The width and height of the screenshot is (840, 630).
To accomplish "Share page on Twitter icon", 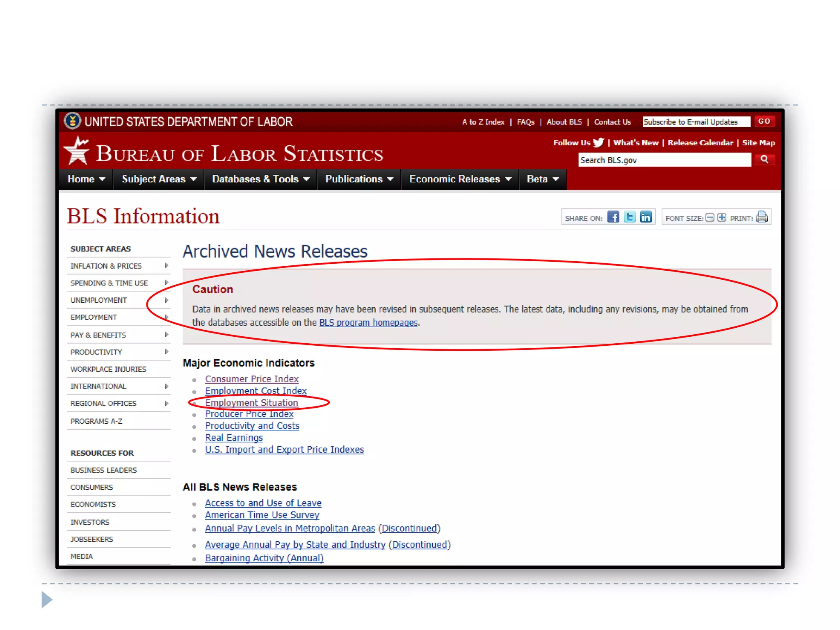I will point(629,217).
